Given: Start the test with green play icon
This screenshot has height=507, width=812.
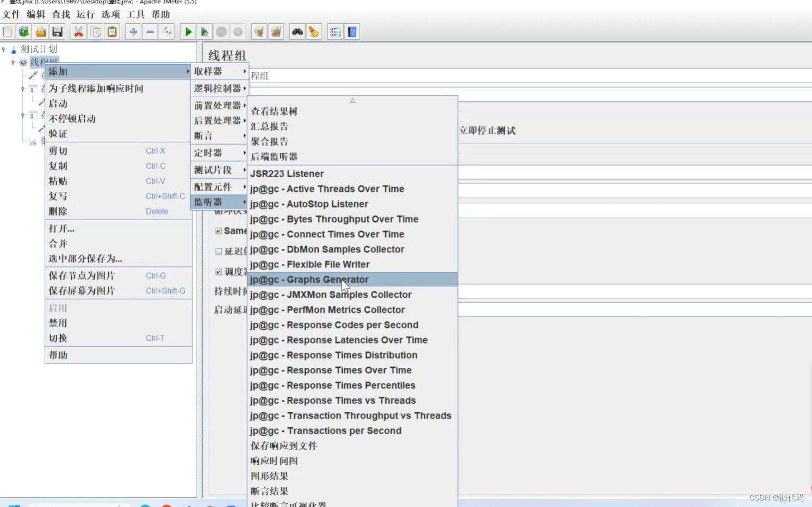Looking at the screenshot, I should [188, 32].
